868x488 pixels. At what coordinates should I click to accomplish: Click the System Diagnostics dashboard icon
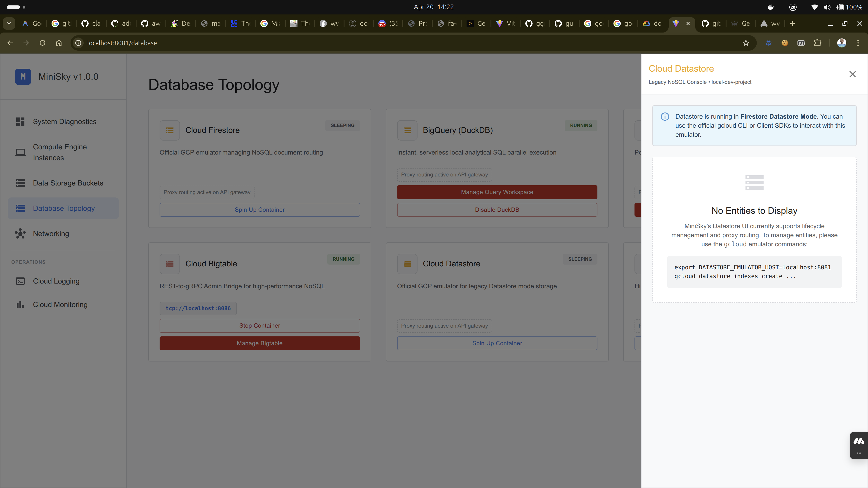[20, 122]
